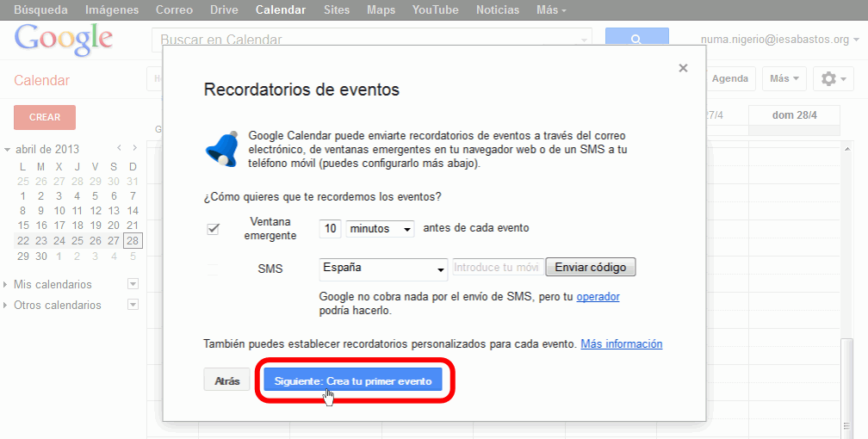The image size is (868, 439).
Task: Open YouTube in the top bar
Action: pyautogui.click(x=436, y=9)
